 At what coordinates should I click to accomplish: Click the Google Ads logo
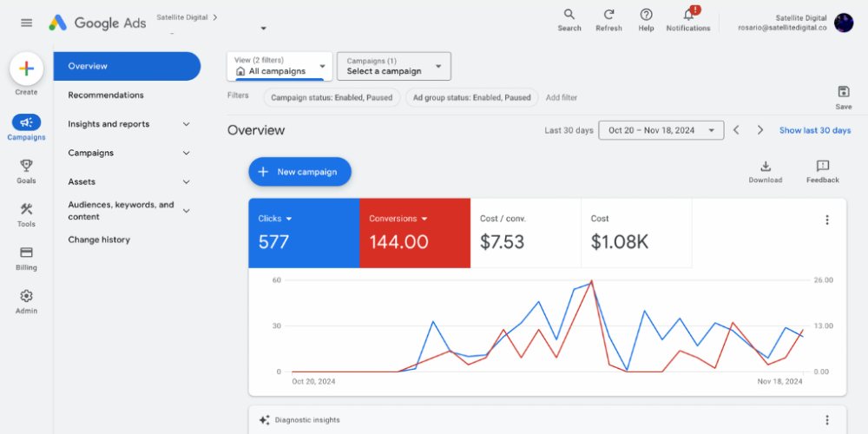click(x=97, y=23)
